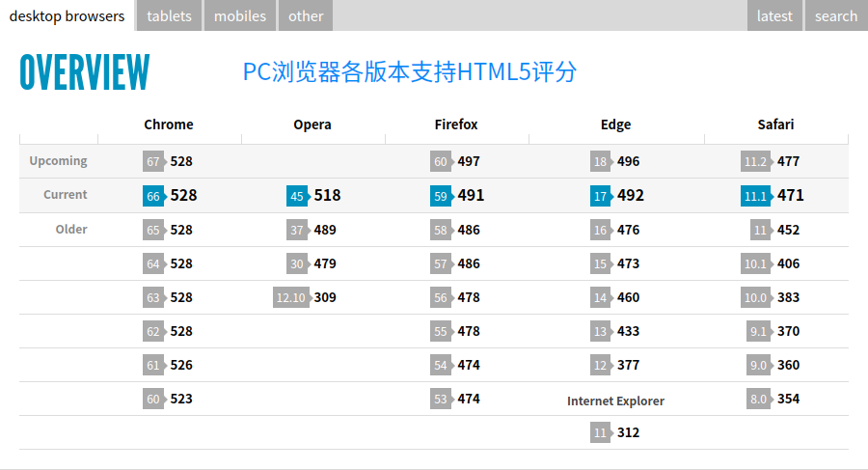Image resolution: width=868 pixels, height=470 pixels.
Task: Click Firefox 58 version badge
Action: 441,230
